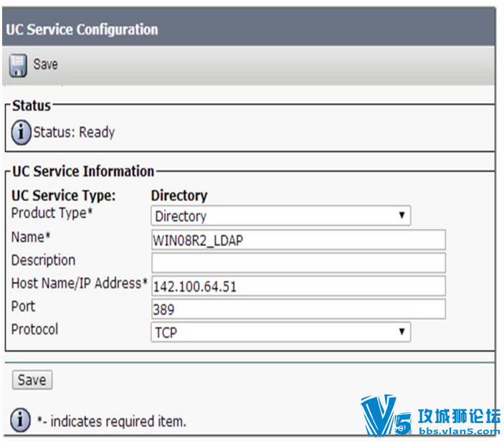Image resolution: width=504 pixels, height=441 pixels.
Task: Click the bbs.vlan5.com watermark link text
Action: point(460,431)
